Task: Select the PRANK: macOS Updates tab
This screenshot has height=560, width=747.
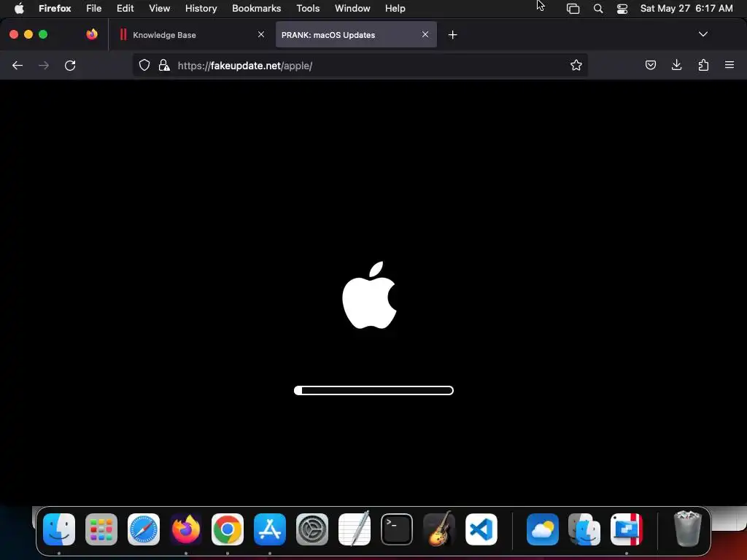Action: (x=356, y=35)
